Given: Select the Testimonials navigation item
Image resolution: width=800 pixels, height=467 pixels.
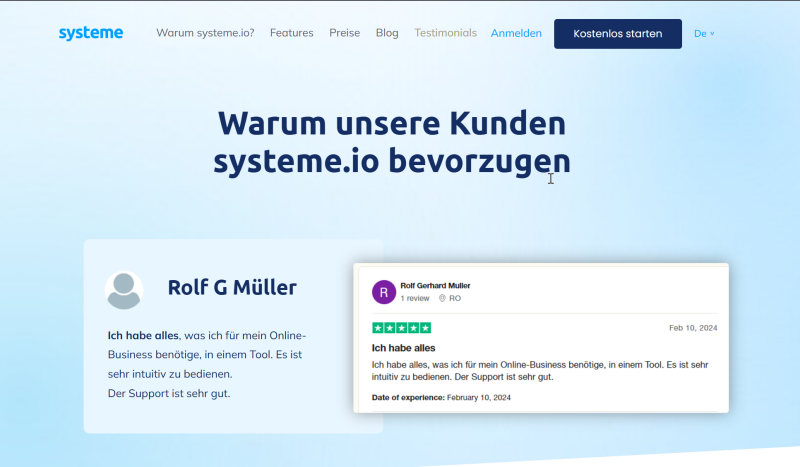Looking at the screenshot, I should tap(445, 33).
